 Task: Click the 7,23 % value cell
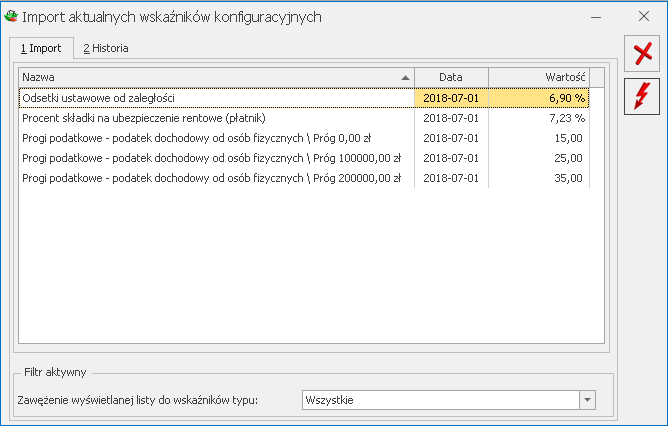click(x=539, y=118)
